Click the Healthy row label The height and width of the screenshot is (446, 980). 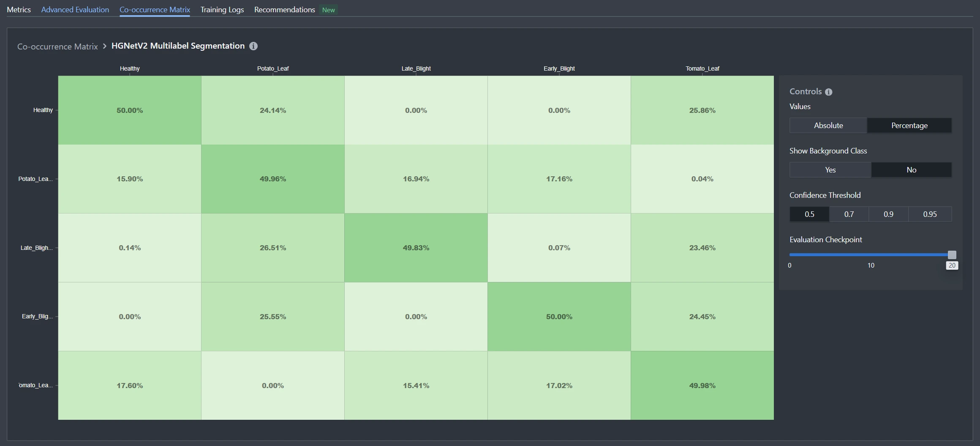[x=43, y=110]
